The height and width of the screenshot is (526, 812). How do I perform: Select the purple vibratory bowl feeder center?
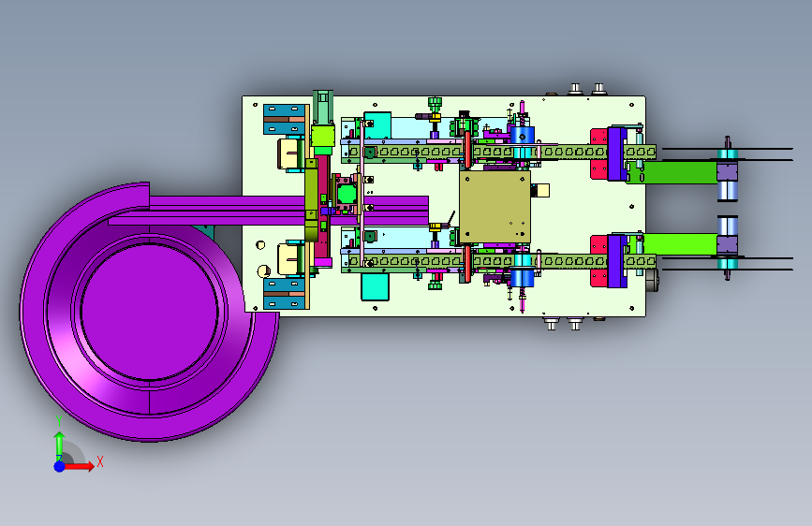[149, 312]
